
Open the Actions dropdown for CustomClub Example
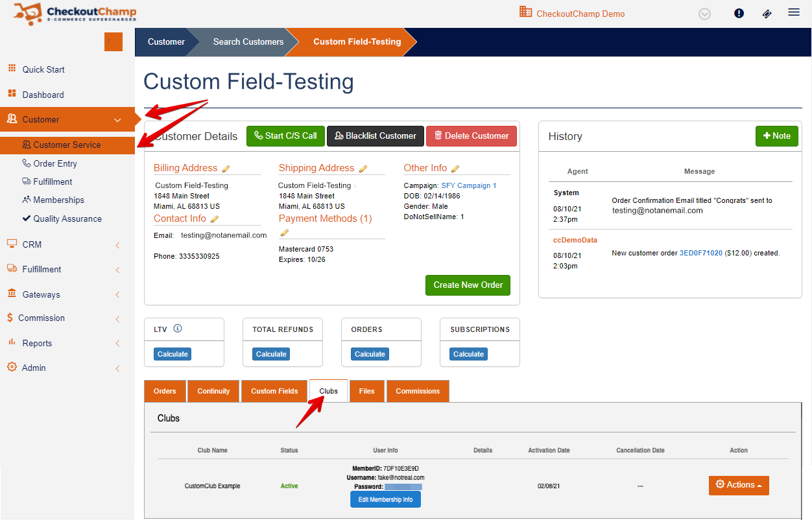click(x=739, y=485)
